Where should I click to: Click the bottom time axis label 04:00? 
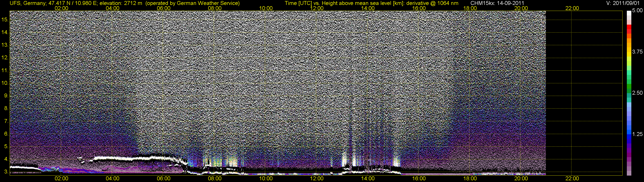click(112, 179)
